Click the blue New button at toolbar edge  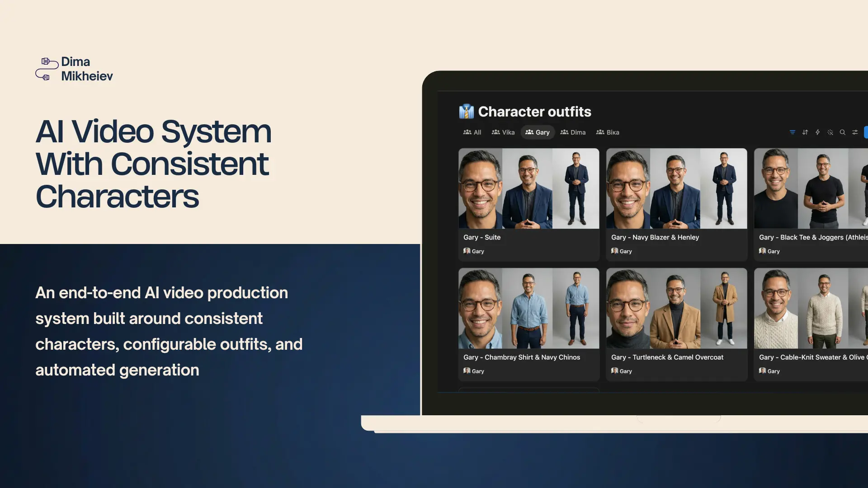click(866, 132)
